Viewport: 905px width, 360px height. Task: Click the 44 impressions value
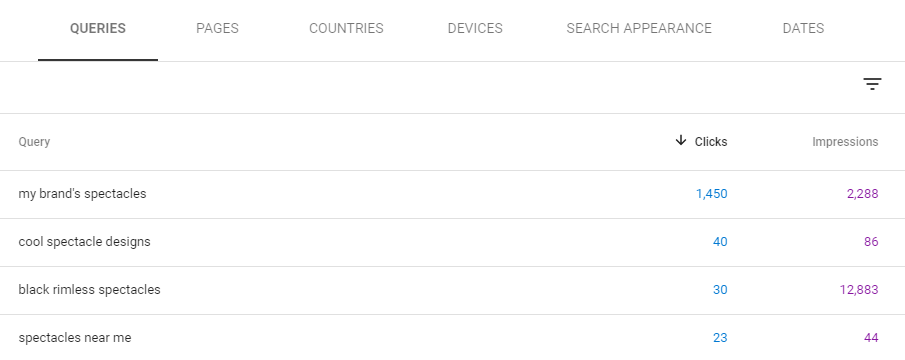[x=871, y=338]
